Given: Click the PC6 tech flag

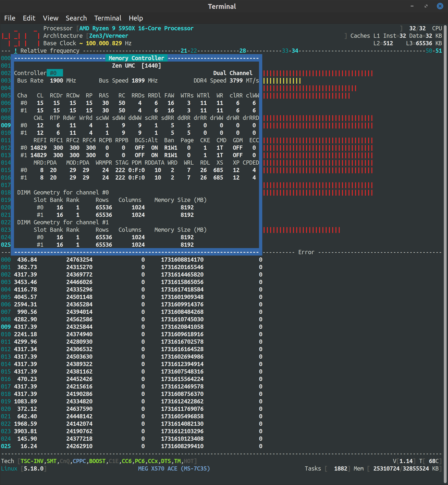Looking at the screenshot, I should (x=140, y=461).
